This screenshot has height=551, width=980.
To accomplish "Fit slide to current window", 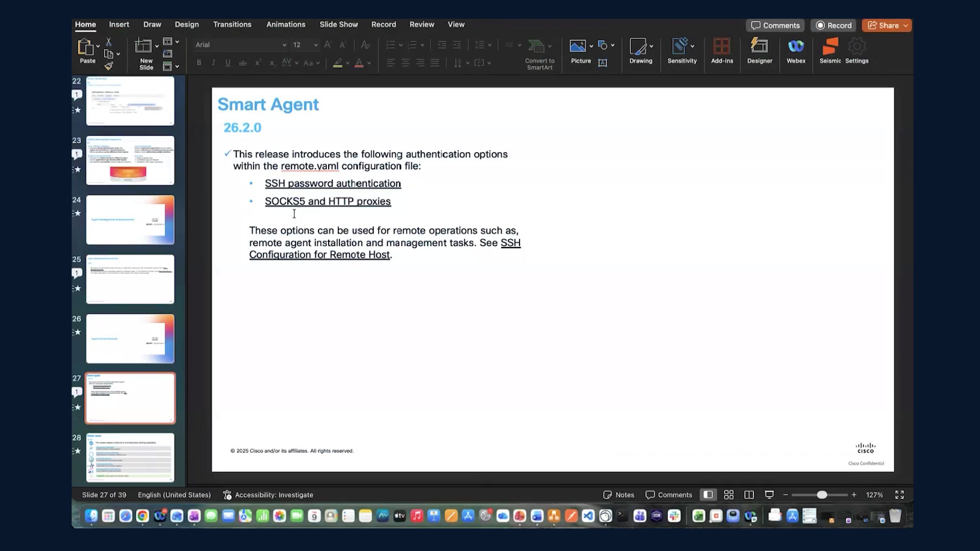I will pyautogui.click(x=899, y=495).
